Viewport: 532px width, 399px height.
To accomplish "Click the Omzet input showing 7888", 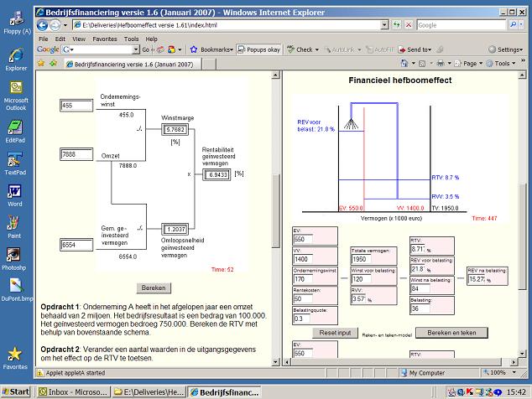I will [76, 154].
